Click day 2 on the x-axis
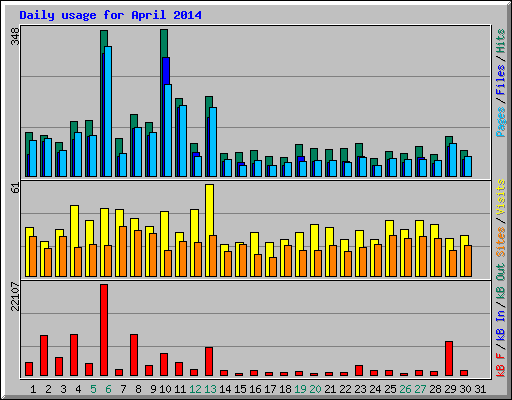The image size is (512, 400). [48, 389]
